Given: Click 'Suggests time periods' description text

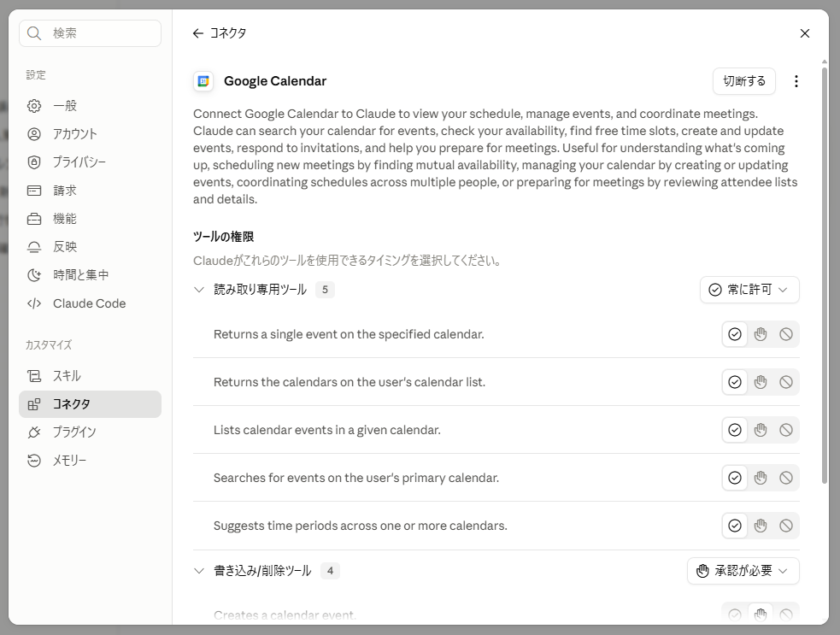Looking at the screenshot, I should pos(360,526).
